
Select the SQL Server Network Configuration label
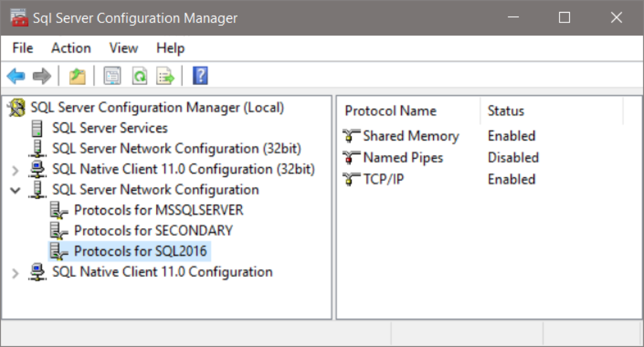[156, 190]
